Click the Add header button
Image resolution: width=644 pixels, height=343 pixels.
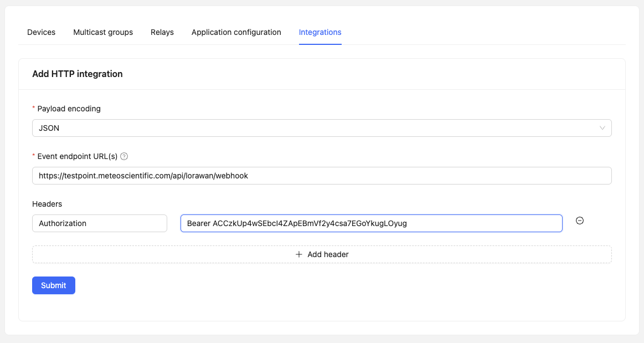click(321, 254)
